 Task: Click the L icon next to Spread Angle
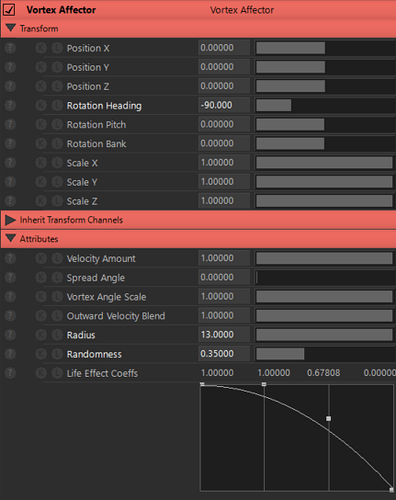(57, 277)
